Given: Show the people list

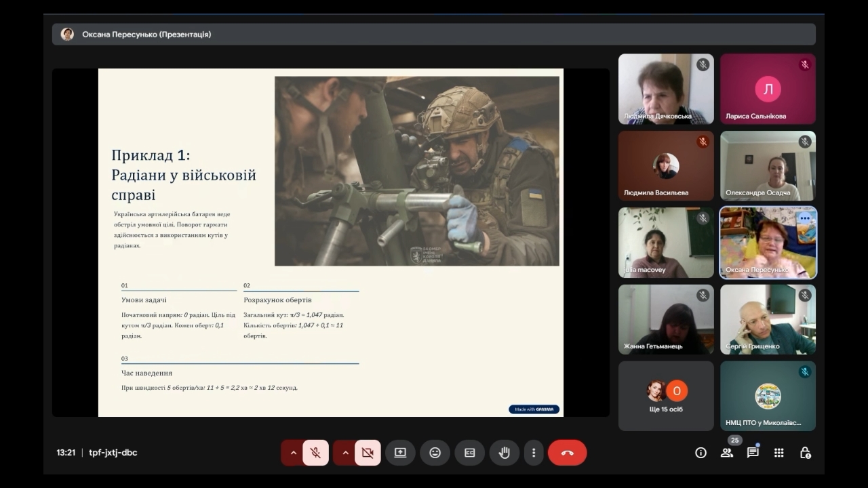Looking at the screenshot, I should click(x=726, y=453).
